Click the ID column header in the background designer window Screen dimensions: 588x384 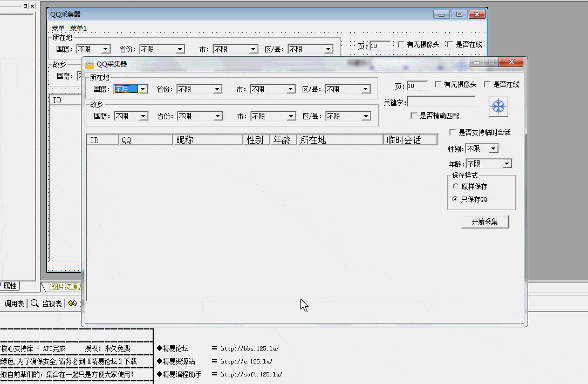click(65, 100)
